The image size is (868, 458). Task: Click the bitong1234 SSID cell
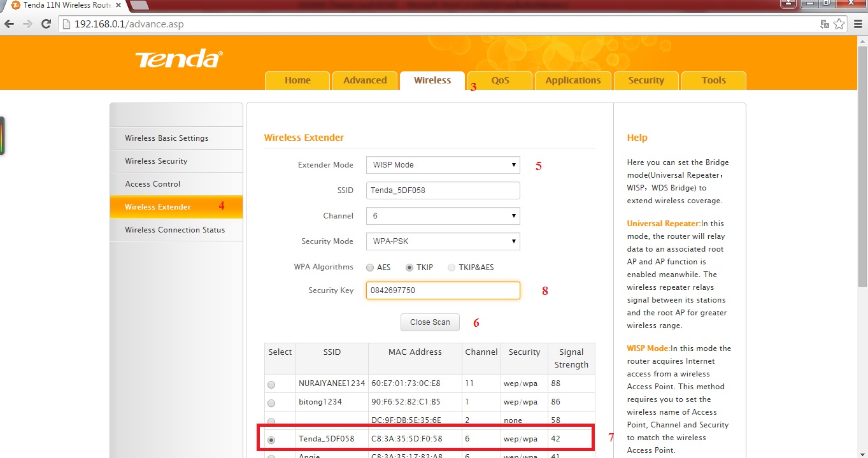pos(332,402)
